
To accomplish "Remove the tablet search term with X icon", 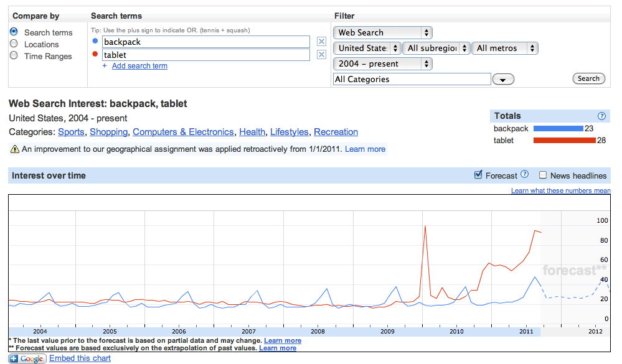I will point(322,55).
